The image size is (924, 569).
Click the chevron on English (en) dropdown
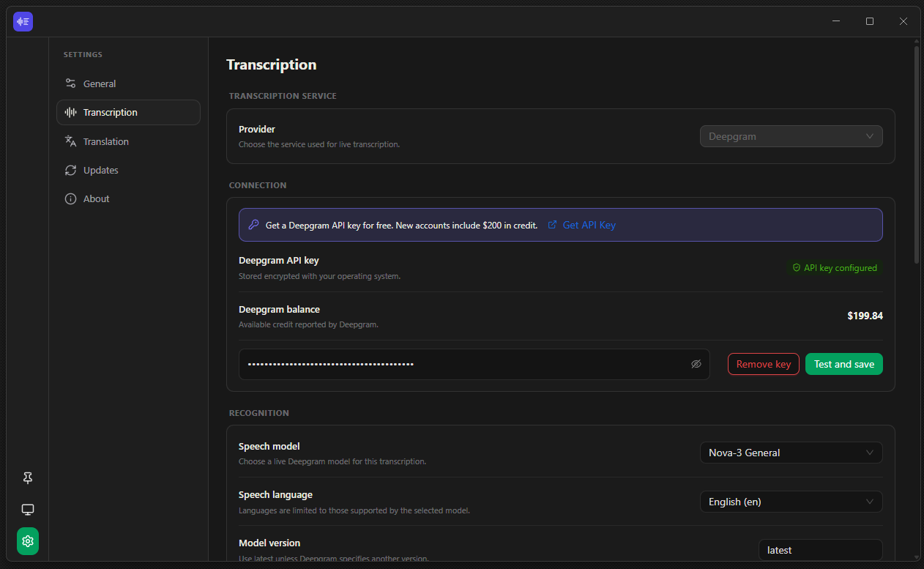(870, 502)
